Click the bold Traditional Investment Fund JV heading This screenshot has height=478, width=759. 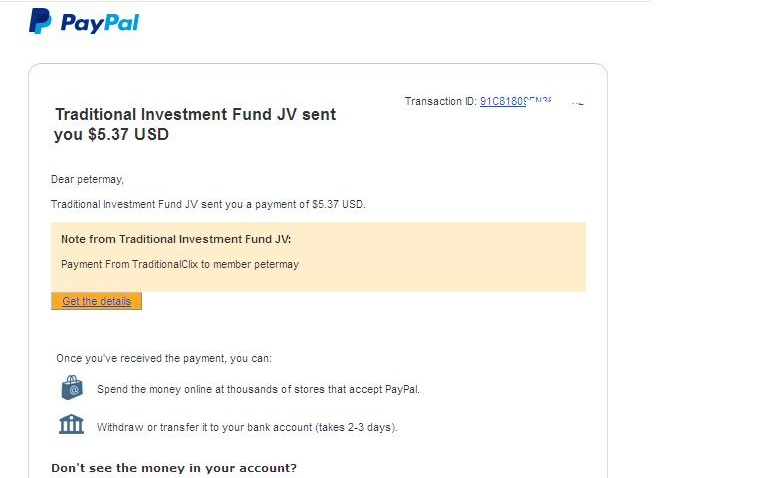pos(195,115)
